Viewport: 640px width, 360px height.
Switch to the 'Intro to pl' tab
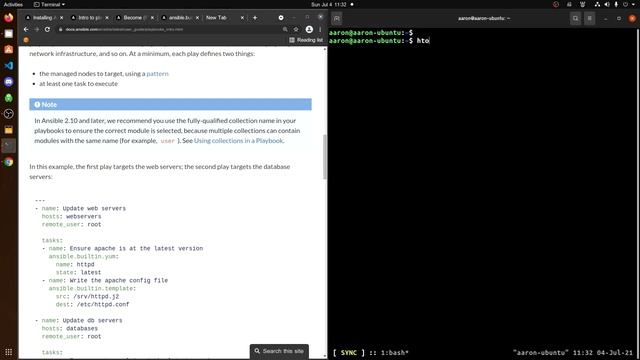[89, 18]
